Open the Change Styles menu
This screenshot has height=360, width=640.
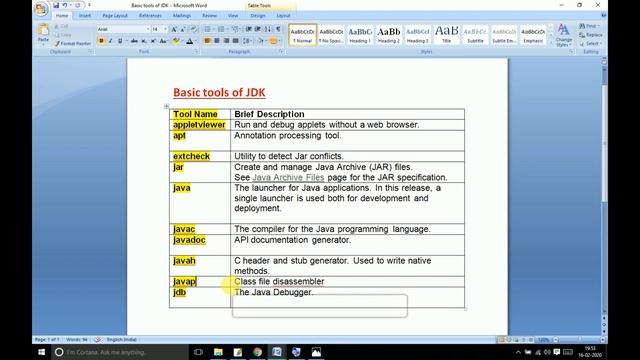pyautogui.click(x=564, y=35)
